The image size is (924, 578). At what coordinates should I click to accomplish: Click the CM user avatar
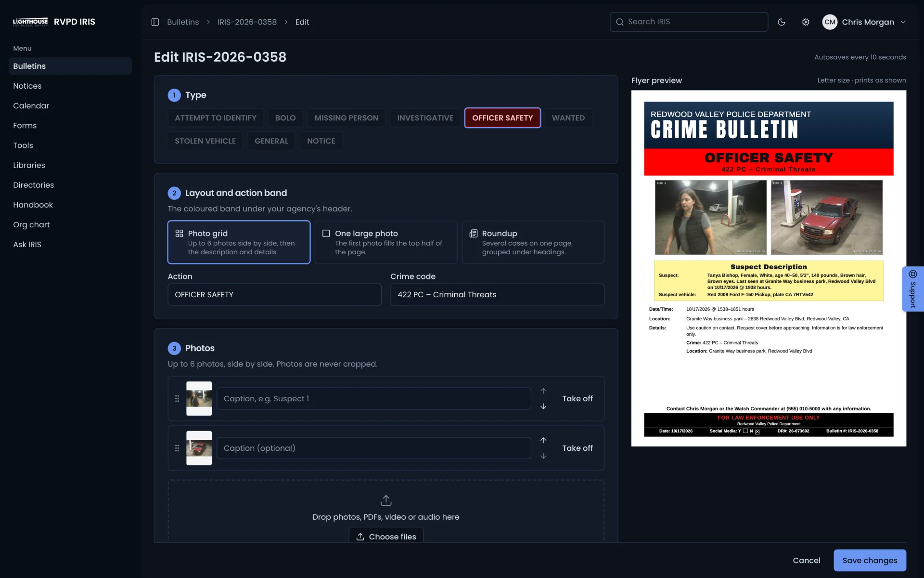(830, 22)
